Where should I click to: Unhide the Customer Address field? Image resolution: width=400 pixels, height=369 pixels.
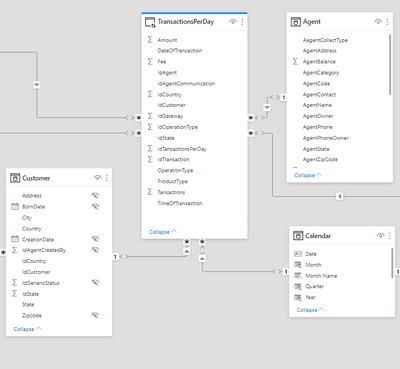tap(95, 195)
